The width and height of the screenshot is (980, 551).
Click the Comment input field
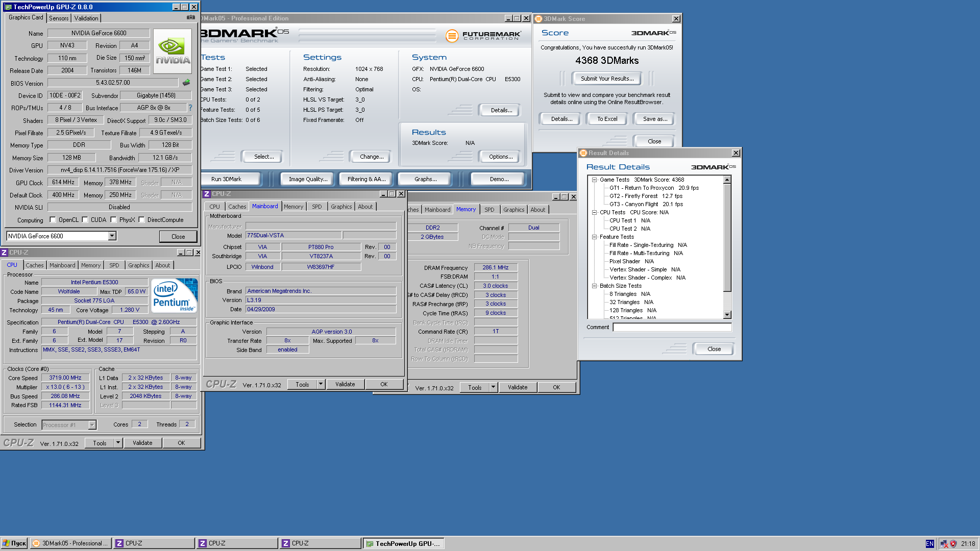tap(672, 328)
